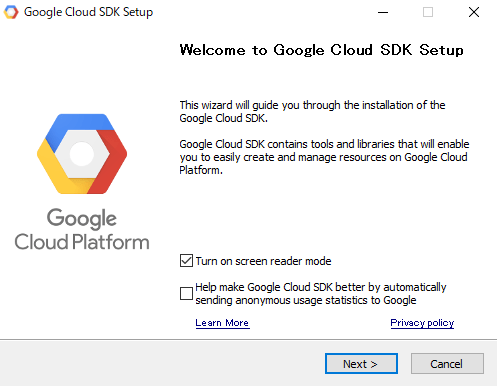Click the Google Cloud Platform hexagon logo
Viewport: 497px width, 386px height.
82,154
